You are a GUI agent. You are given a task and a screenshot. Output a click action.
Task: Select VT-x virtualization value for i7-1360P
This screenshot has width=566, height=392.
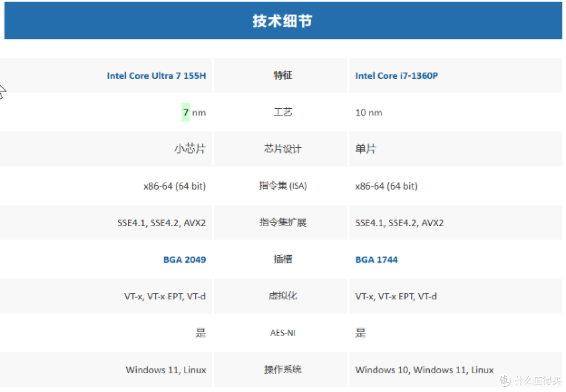pyautogui.click(x=396, y=296)
